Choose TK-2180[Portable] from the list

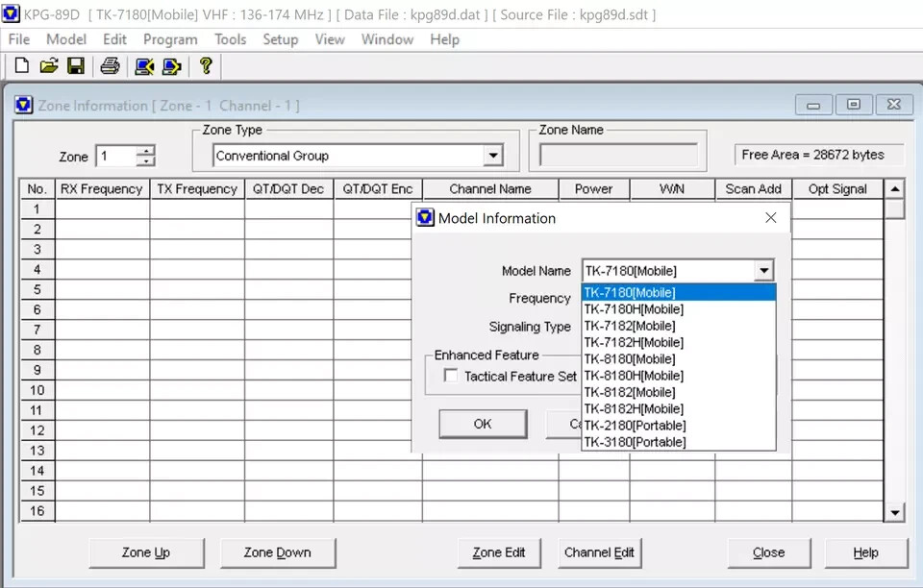tap(679, 425)
